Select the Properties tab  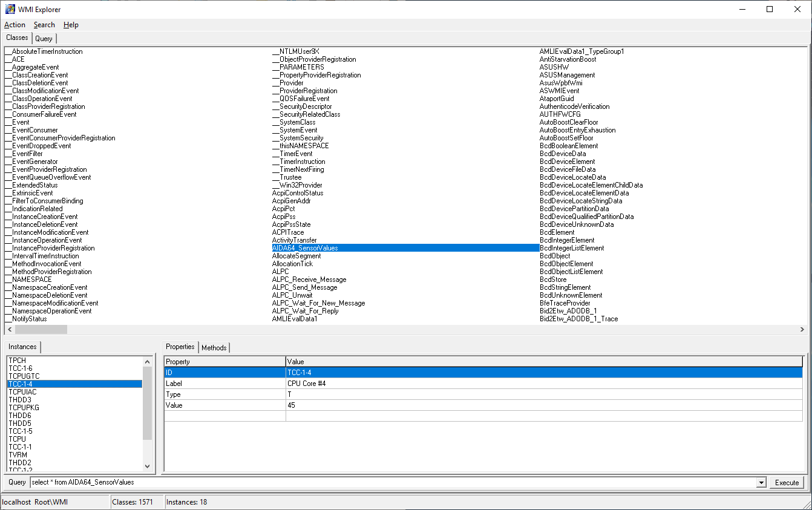tap(180, 347)
